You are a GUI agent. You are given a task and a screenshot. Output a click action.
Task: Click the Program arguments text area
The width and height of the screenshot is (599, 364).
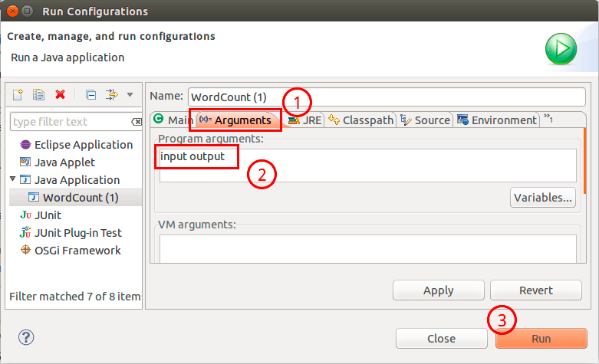[367, 166]
